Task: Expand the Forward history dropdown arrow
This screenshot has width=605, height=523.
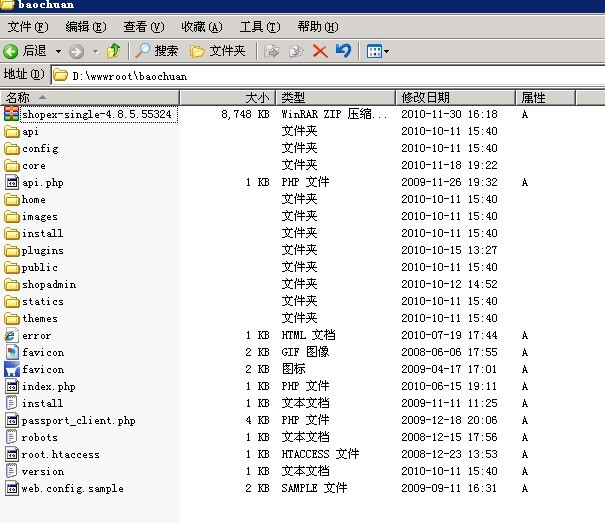Action: 95,50
